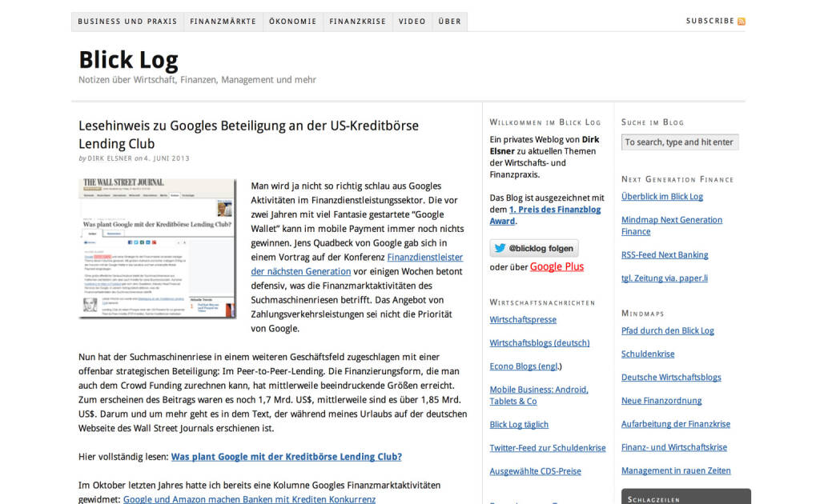Image resolution: width=820 pixels, height=504 pixels.
Task: Open the article headline about Lending Club
Action: click(x=248, y=134)
